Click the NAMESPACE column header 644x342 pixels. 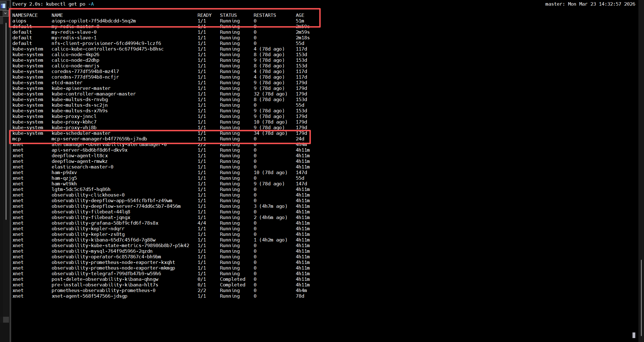click(x=25, y=15)
